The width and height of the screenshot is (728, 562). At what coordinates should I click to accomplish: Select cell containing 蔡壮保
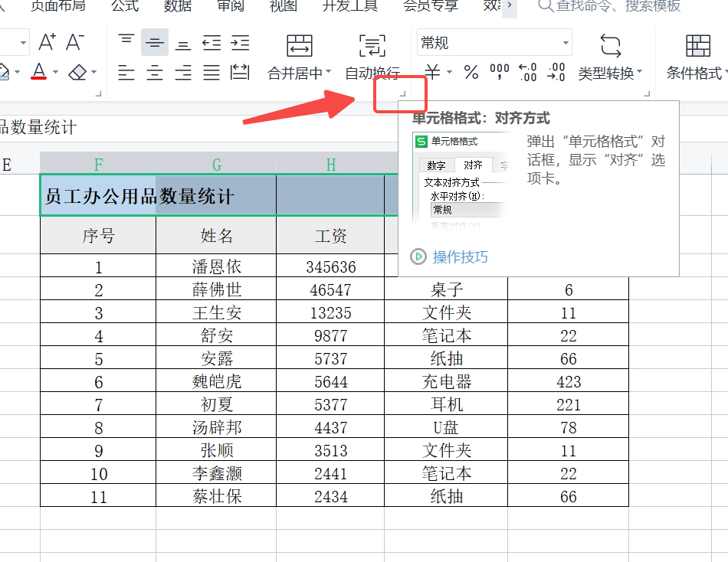[216, 496]
